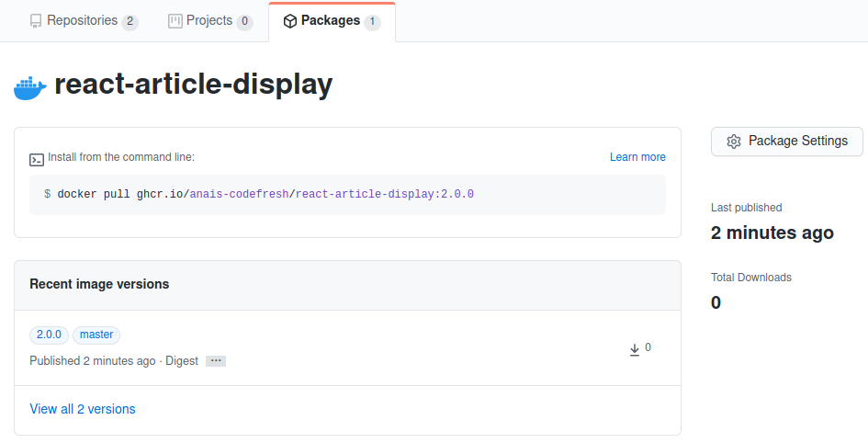
Task: Click the Repositories count badge 2
Action: pyautogui.click(x=130, y=22)
